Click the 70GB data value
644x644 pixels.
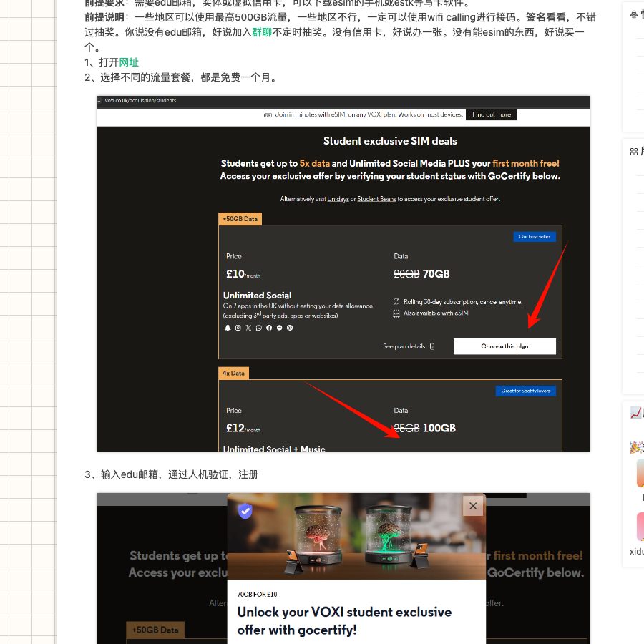pyautogui.click(x=436, y=274)
